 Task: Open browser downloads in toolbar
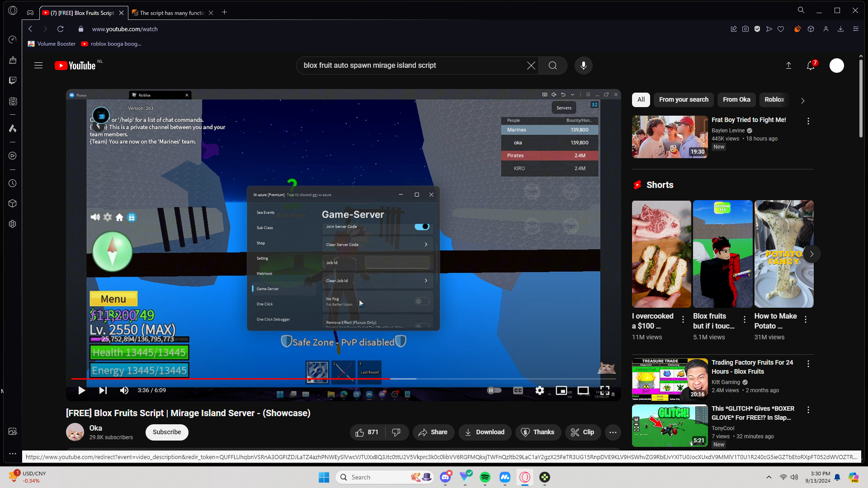click(x=840, y=29)
